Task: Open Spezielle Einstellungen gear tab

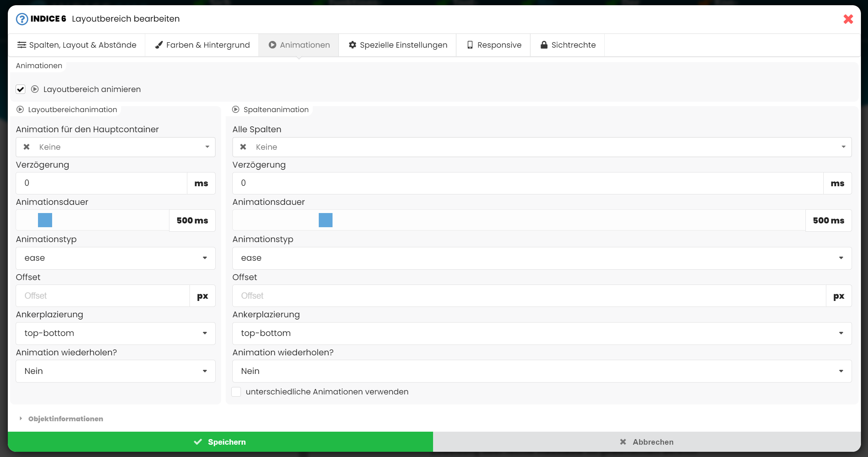Action: 397,45
